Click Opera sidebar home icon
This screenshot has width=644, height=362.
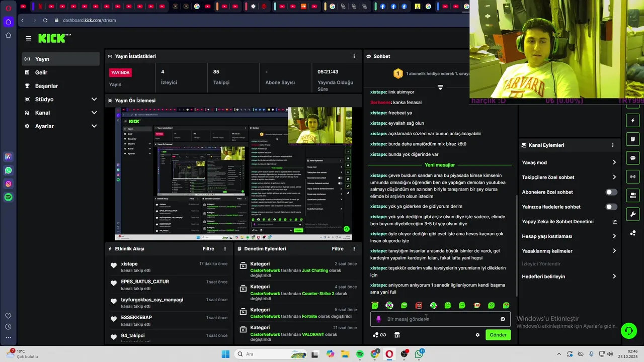click(x=8, y=22)
